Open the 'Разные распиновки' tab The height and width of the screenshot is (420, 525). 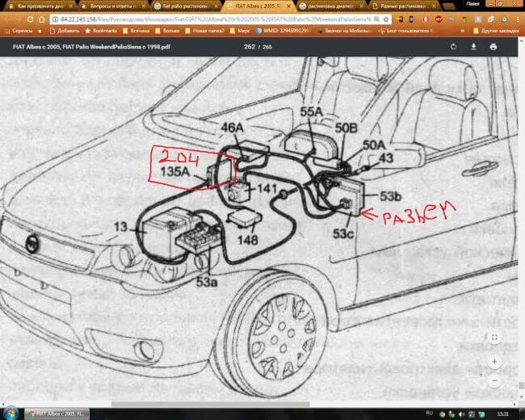tap(400, 6)
